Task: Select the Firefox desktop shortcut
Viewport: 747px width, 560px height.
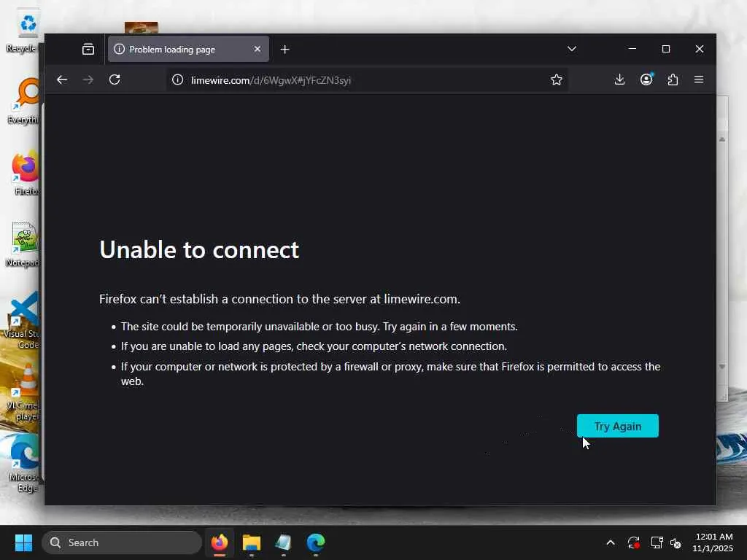Action: (x=26, y=172)
